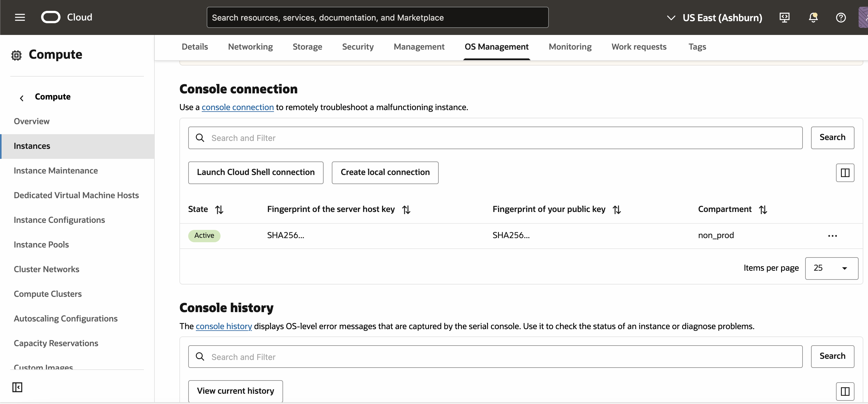The height and width of the screenshot is (404, 868).
Task: Sort by server host key fingerprint
Action: click(406, 210)
